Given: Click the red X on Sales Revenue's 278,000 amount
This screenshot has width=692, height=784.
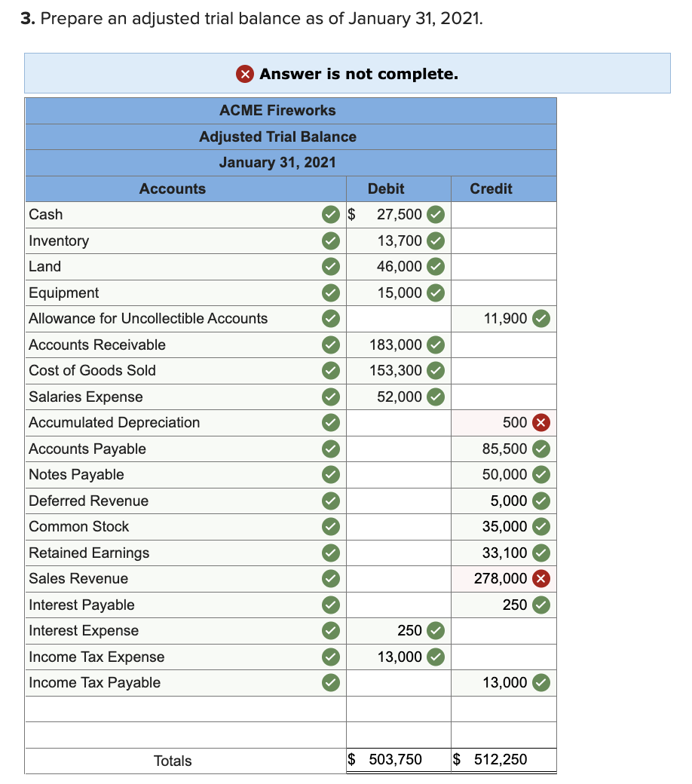Looking at the screenshot, I should 541,579.
